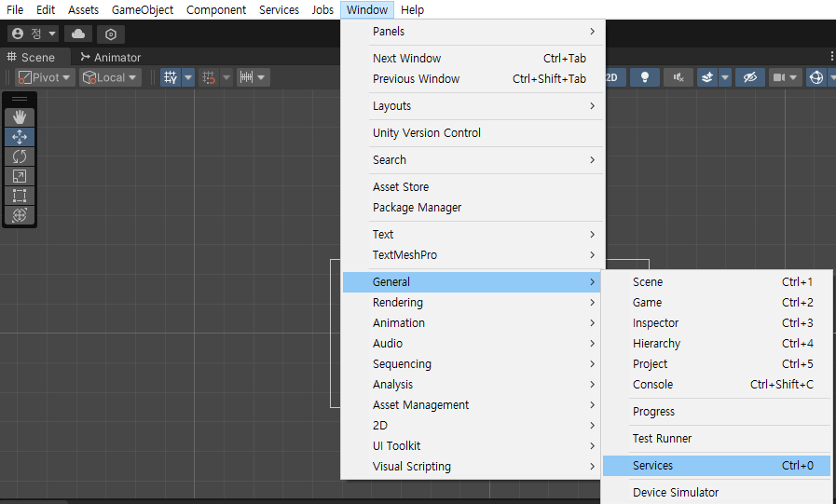The image size is (836, 504).
Task: Open the Help menu
Action: [412, 9]
